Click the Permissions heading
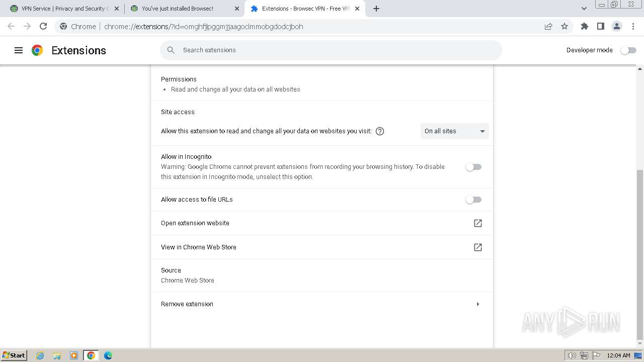The image size is (644, 362). pos(179,79)
